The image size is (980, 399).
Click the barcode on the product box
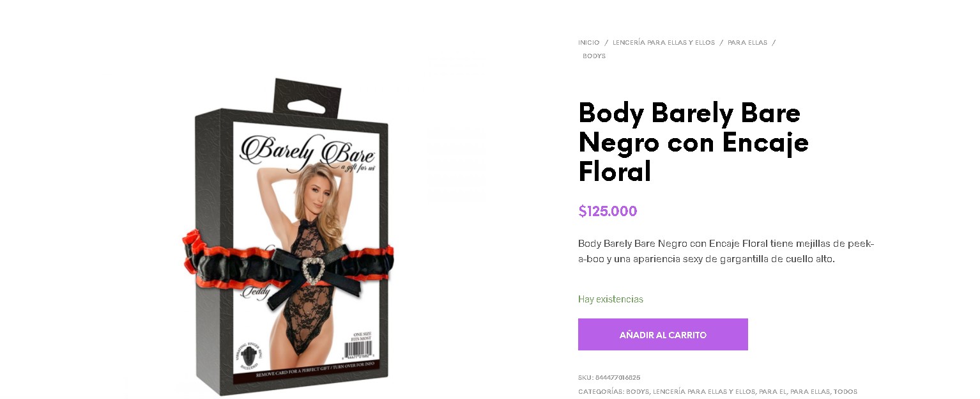[x=360, y=350]
